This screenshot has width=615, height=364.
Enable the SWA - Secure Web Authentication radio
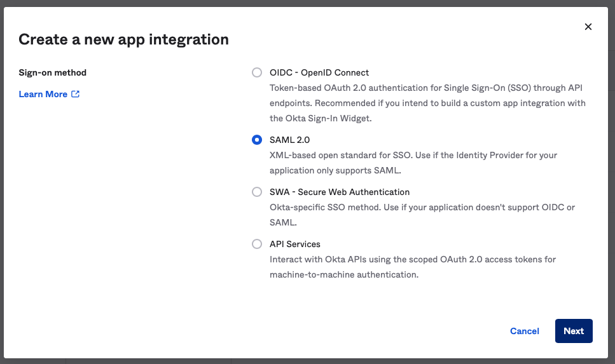pos(257,192)
